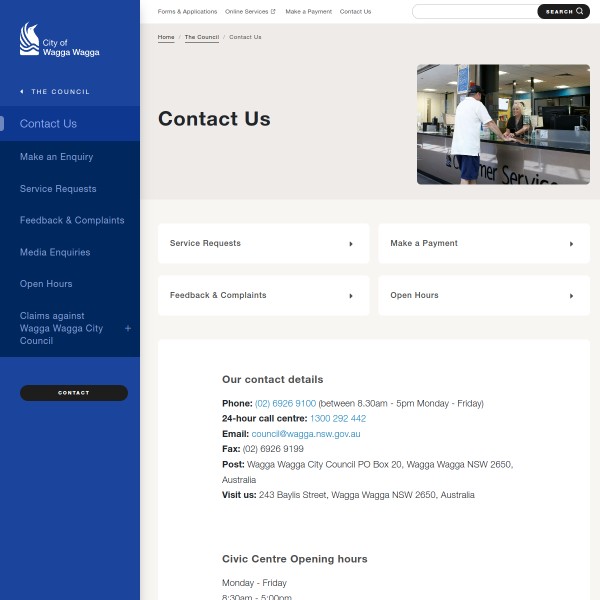Click the arrow icon on Feedback & Complaints card
The width and height of the screenshot is (600, 600).
(351, 296)
